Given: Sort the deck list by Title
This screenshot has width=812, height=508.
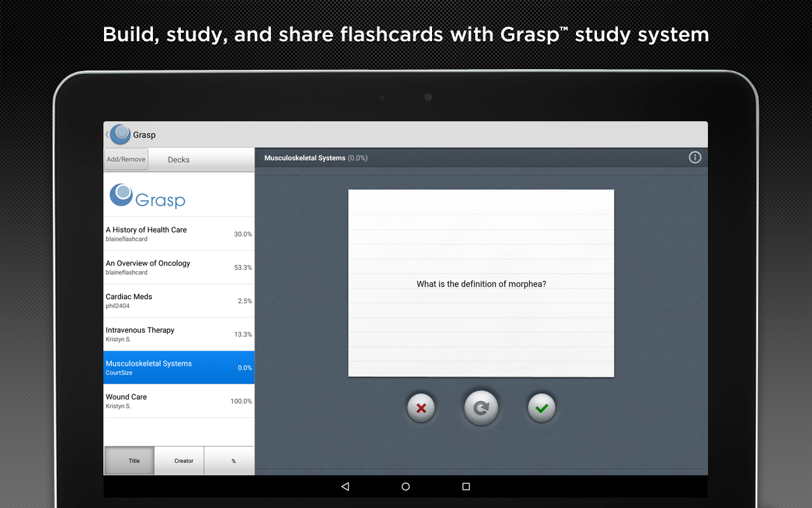Looking at the screenshot, I should pos(134,460).
